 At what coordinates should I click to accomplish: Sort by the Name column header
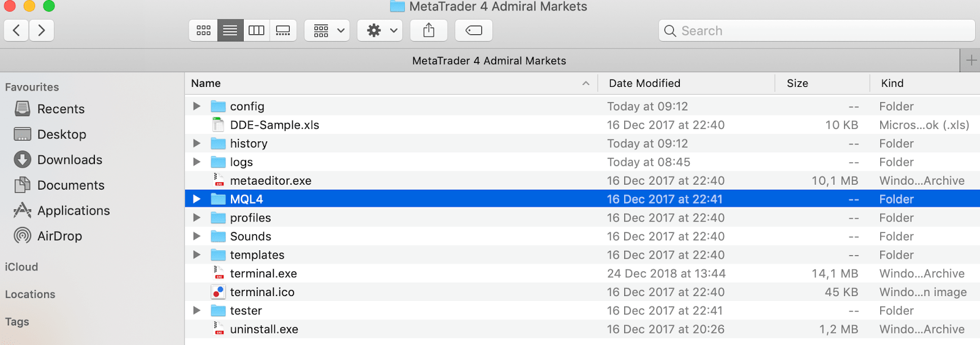click(x=391, y=83)
